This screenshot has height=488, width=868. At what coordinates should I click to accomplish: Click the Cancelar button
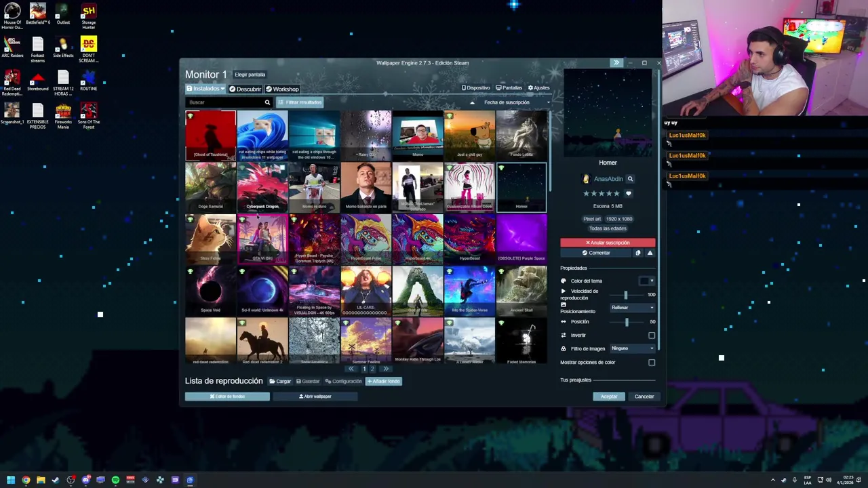[644, 396]
